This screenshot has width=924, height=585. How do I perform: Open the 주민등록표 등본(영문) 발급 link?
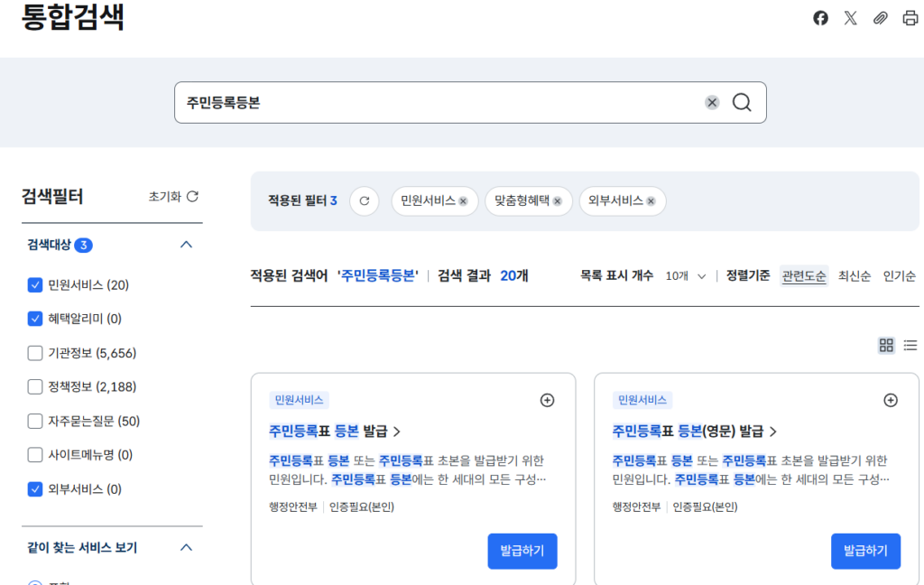coord(693,431)
